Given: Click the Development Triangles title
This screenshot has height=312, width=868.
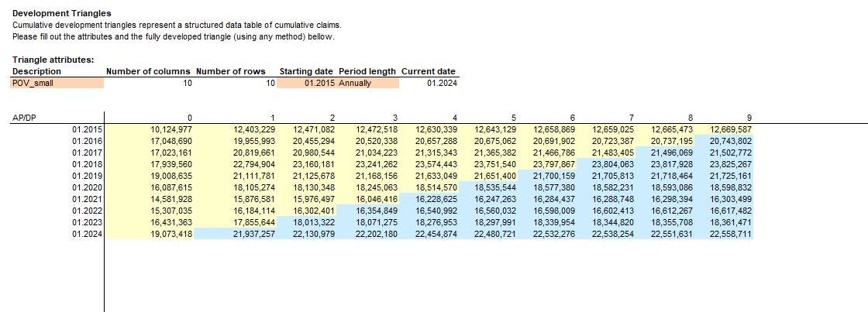Looking at the screenshot, I should (x=62, y=14).
